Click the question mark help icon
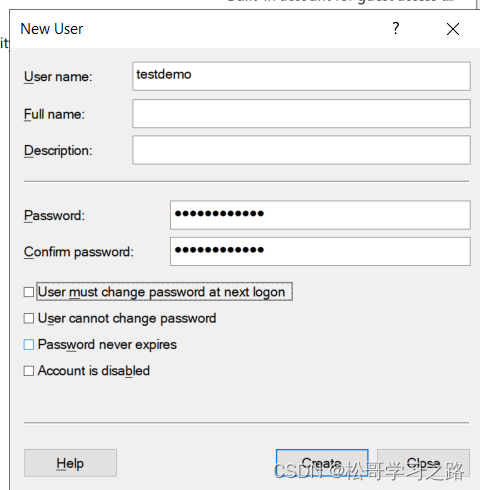The width and height of the screenshot is (480, 490). click(395, 29)
